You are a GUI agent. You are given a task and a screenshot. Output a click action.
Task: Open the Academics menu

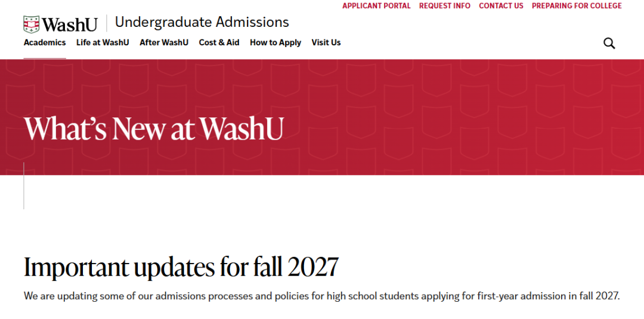tap(45, 42)
